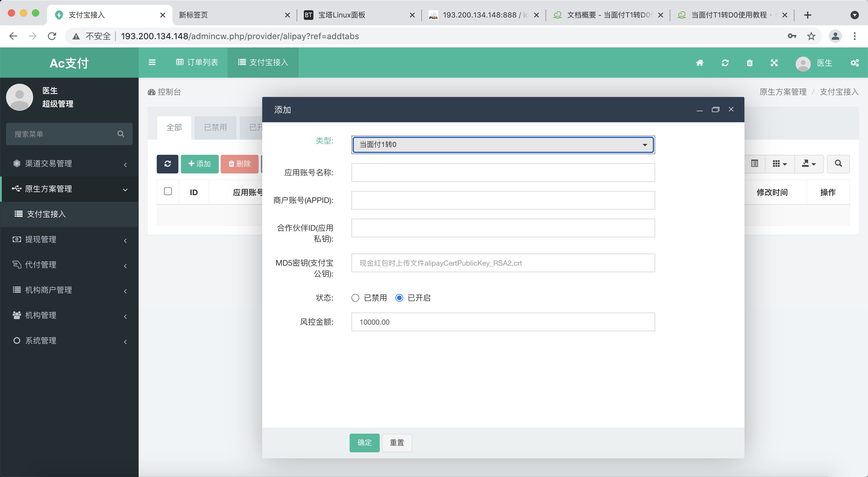Click dark refresh button in table toolbar
868x477 pixels.
[168, 164]
